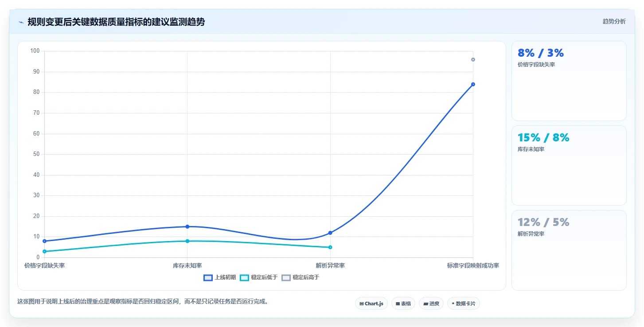Click the chart title 规则变更后关键数据质量指标的建议监测趋势
This screenshot has height=327, width=644.
[116, 22]
